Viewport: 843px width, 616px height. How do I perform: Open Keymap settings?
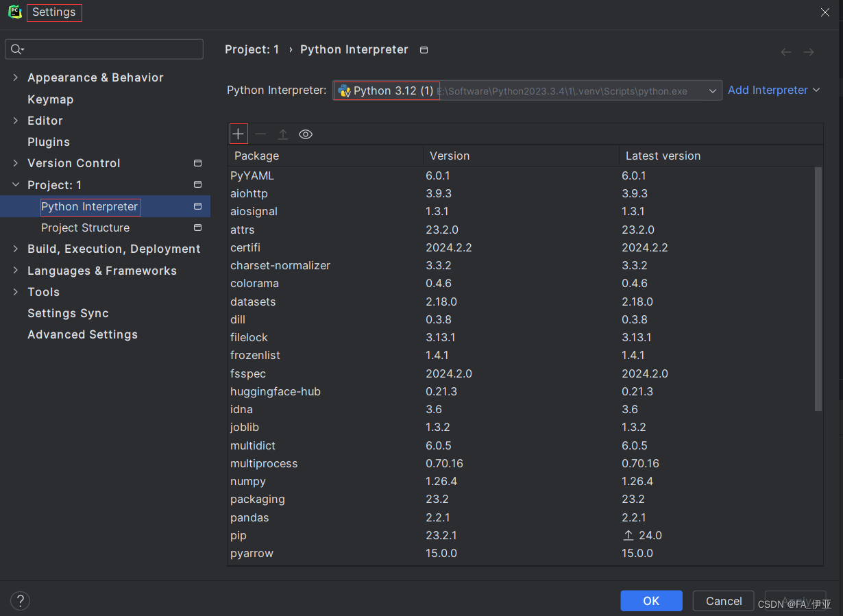click(50, 99)
